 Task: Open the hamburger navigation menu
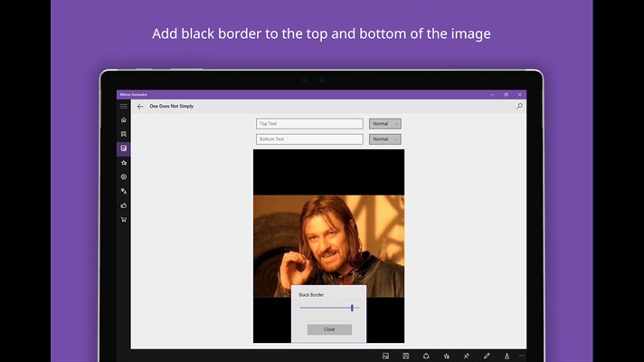coord(124,106)
